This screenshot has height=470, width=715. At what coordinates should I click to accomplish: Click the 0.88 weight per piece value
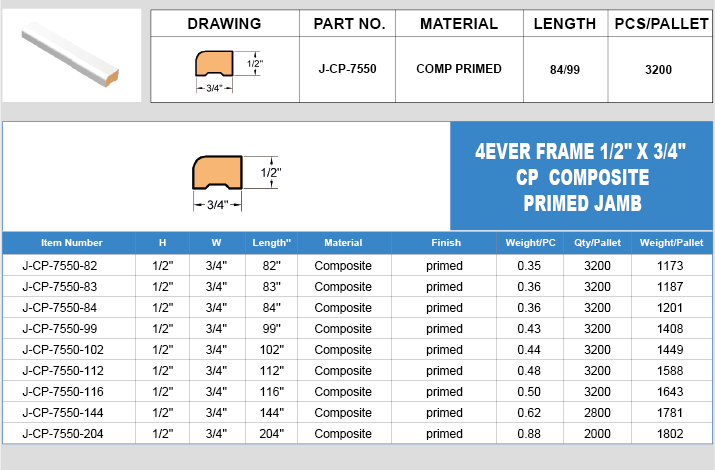point(529,434)
